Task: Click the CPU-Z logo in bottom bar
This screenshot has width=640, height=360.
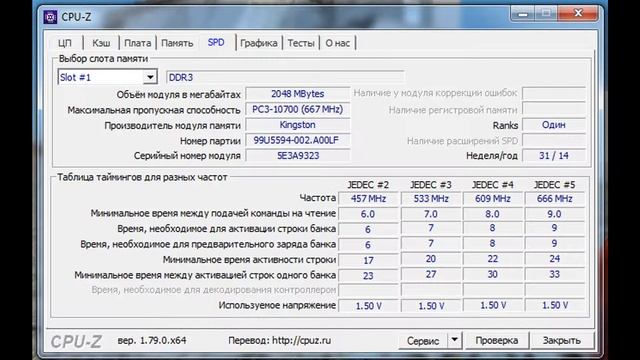Action: pyautogui.click(x=76, y=341)
